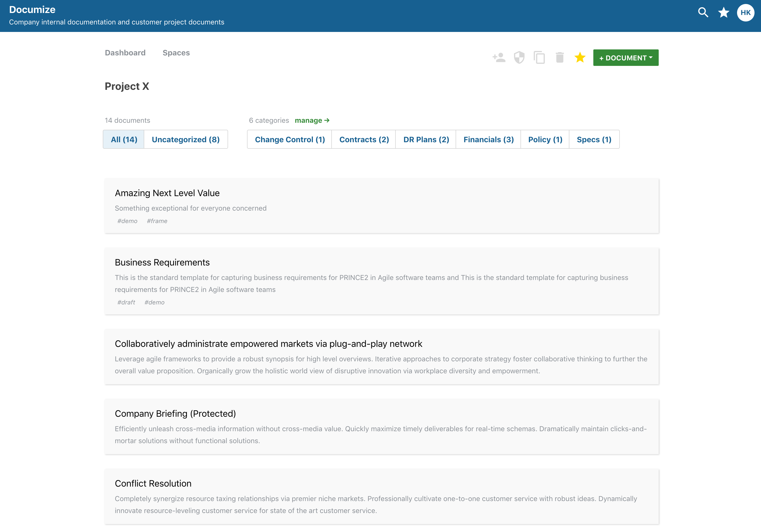Click the Conflict Resolution description text
The height and width of the screenshot is (532, 761).
[x=376, y=505]
